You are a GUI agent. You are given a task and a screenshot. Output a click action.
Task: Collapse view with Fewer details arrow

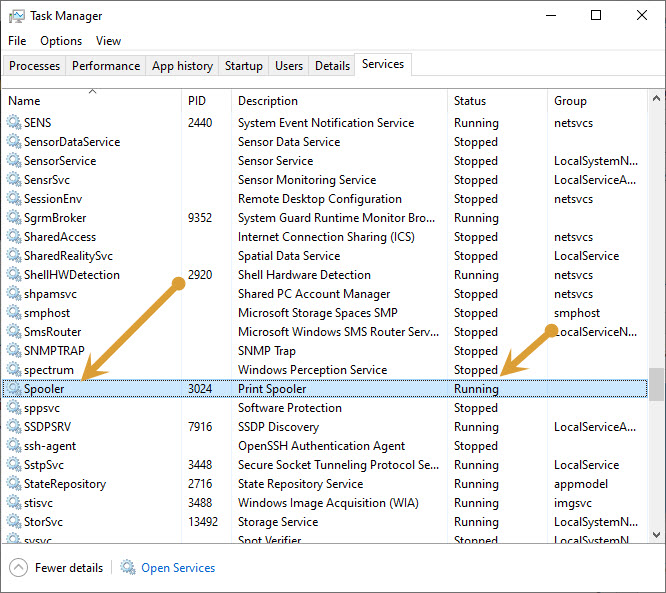click(18, 568)
